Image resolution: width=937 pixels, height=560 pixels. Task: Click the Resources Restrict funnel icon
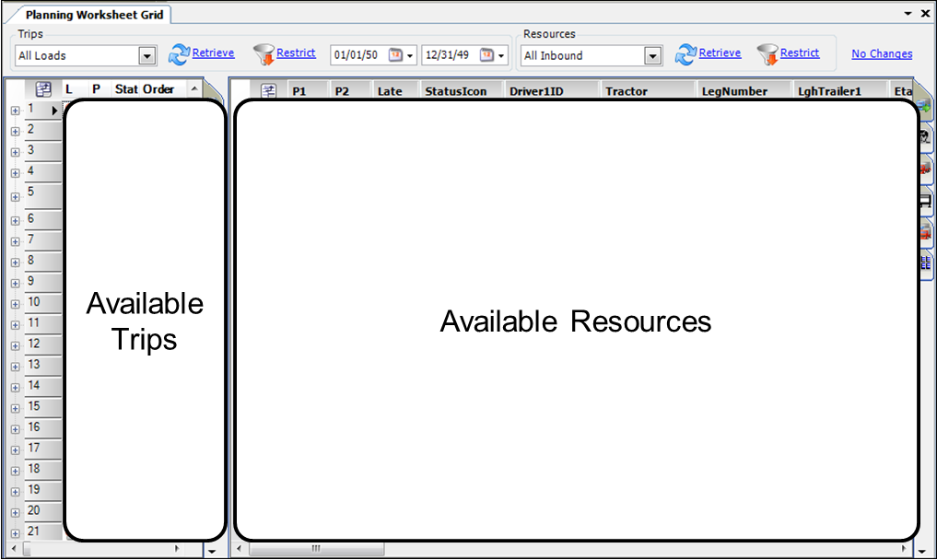click(767, 54)
